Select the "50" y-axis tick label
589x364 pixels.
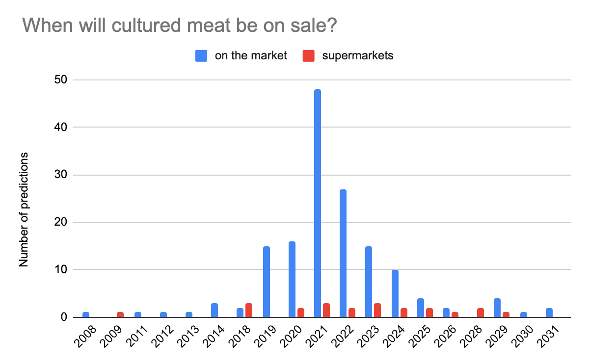[x=61, y=80]
